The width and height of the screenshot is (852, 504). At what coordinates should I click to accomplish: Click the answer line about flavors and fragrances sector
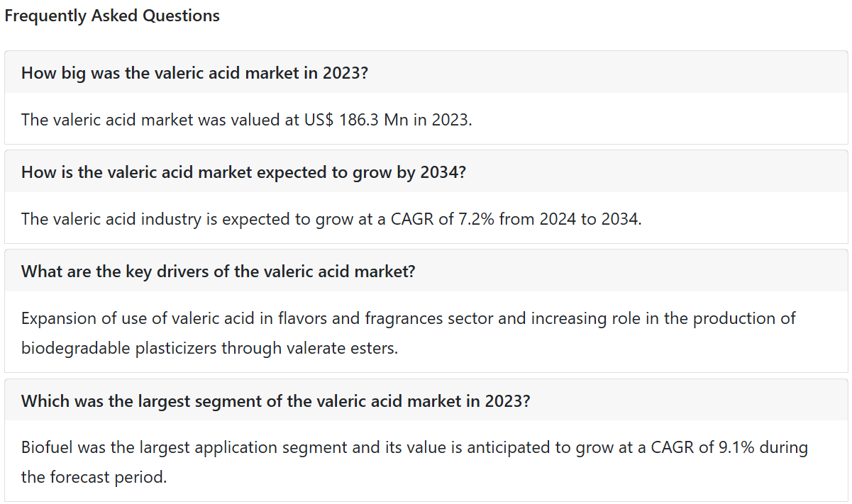click(408, 318)
